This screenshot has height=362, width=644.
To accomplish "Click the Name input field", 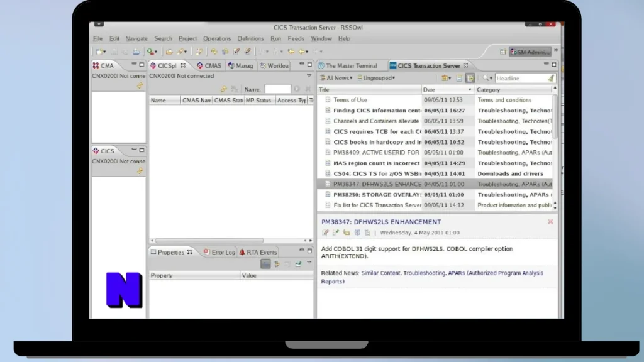I will 277,89.
